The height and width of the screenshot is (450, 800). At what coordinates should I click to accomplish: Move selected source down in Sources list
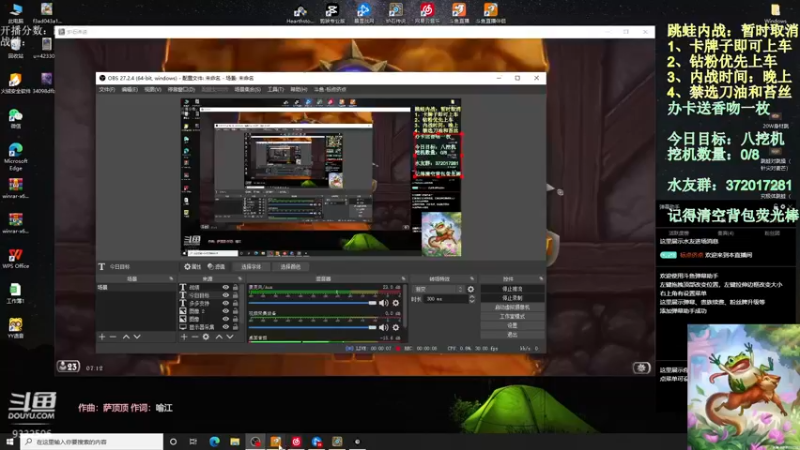coord(230,337)
